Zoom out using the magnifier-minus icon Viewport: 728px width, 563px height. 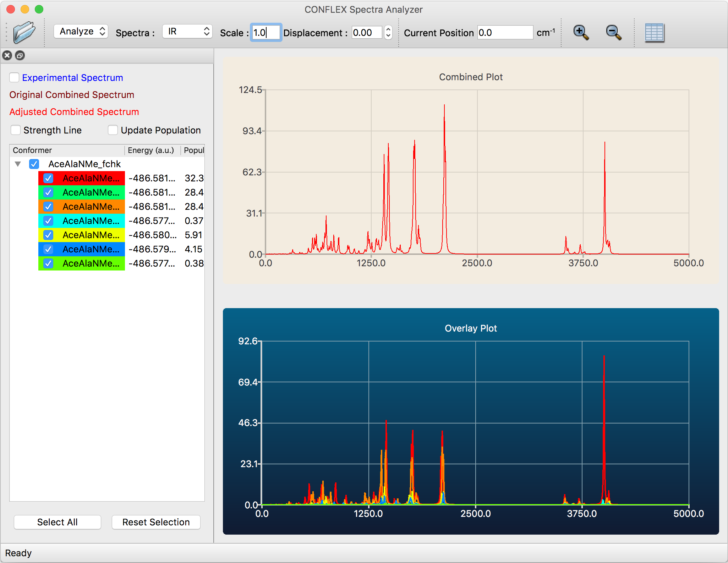pyautogui.click(x=614, y=32)
